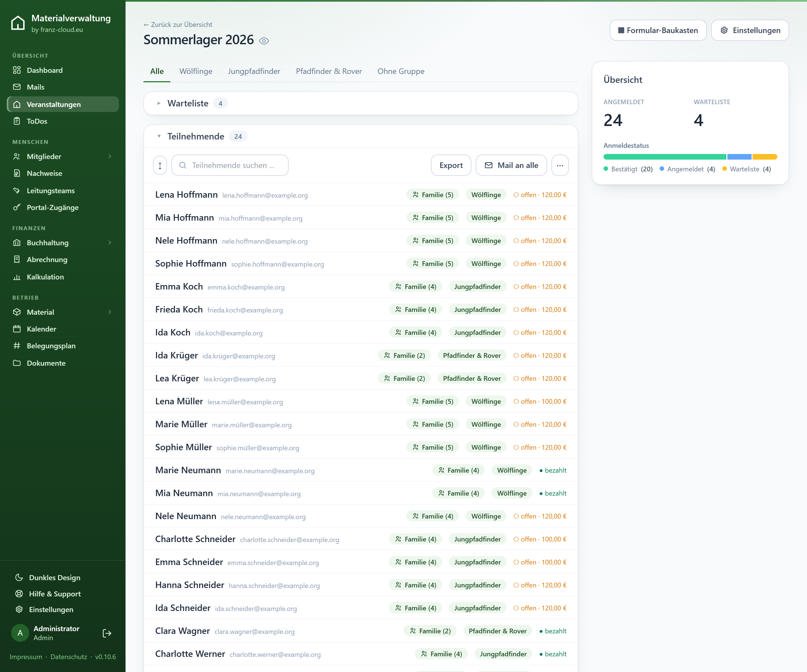
Task: Switch to the Wölflinge tab
Action: pos(196,71)
